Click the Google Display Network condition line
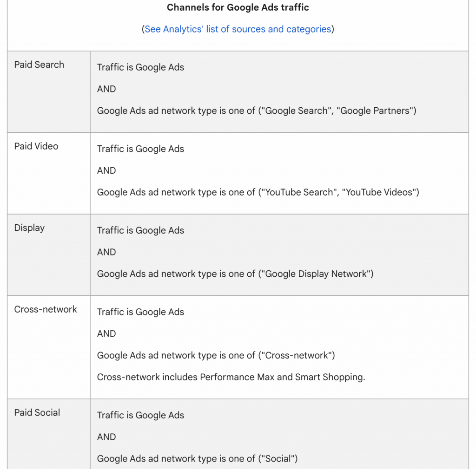The width and height of the screenshot is (476, 469). (235, 274)
